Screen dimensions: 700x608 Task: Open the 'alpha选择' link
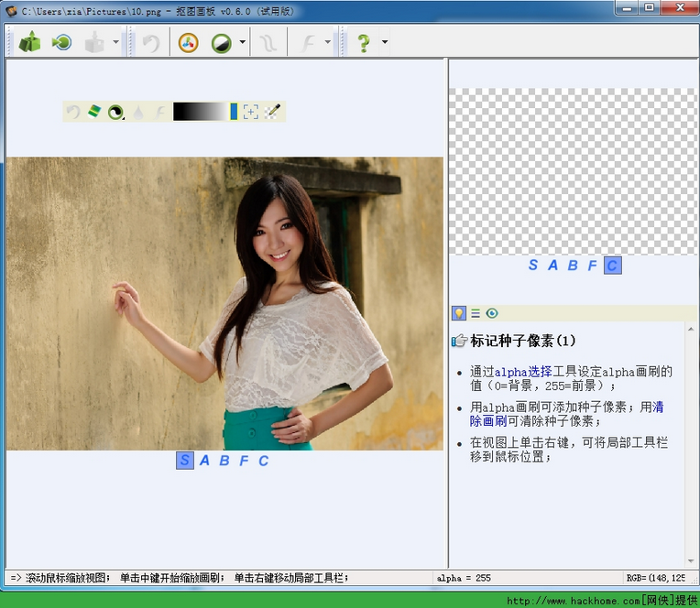[x=523, y=372]
